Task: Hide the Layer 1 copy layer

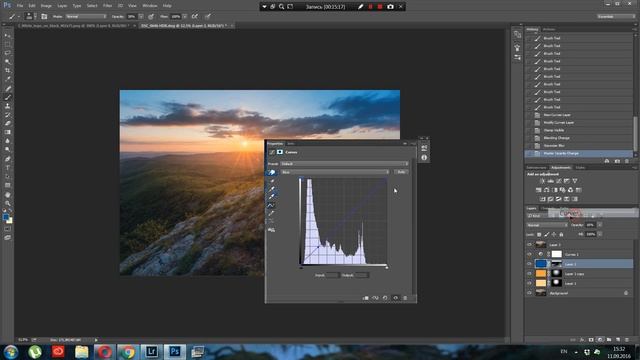Action: tap(529, 273)
